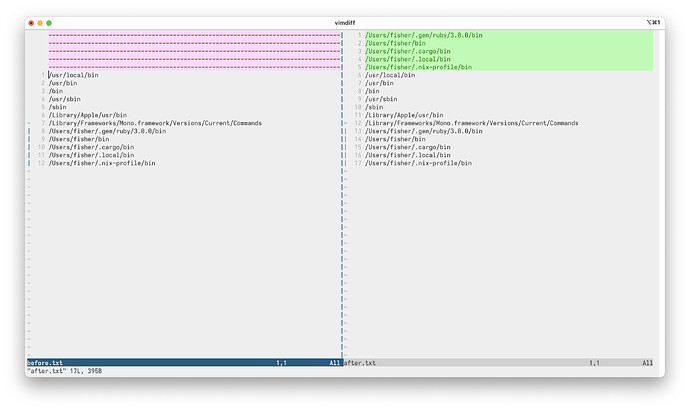690x410 pixels.
Task: Click green added line 1 .gem/ruby/3.0.0/bin in after.txt
Action: click(x=424, y=35)
